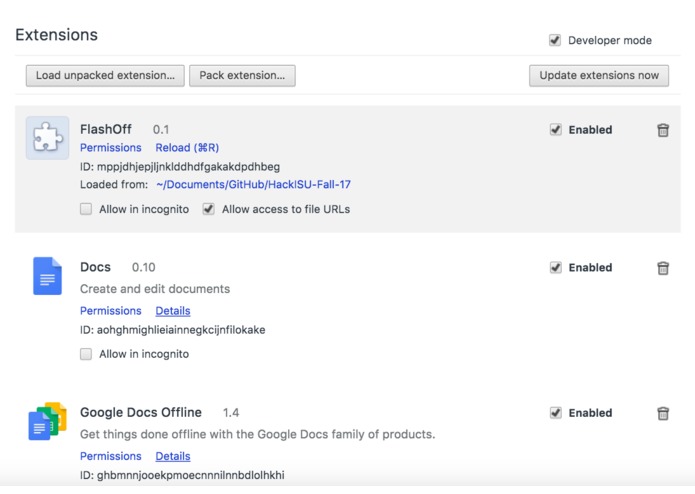The width and height of the screenshot is (695, 494).
Task: Click the Docs version number 0.10
Action: tap(144, 267)
